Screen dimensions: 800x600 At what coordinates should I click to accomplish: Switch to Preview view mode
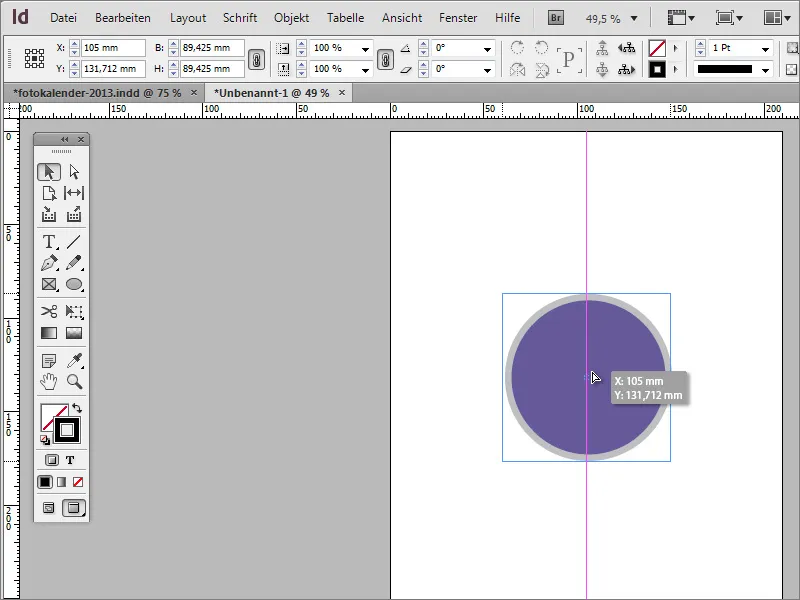(x=74, y=508)
